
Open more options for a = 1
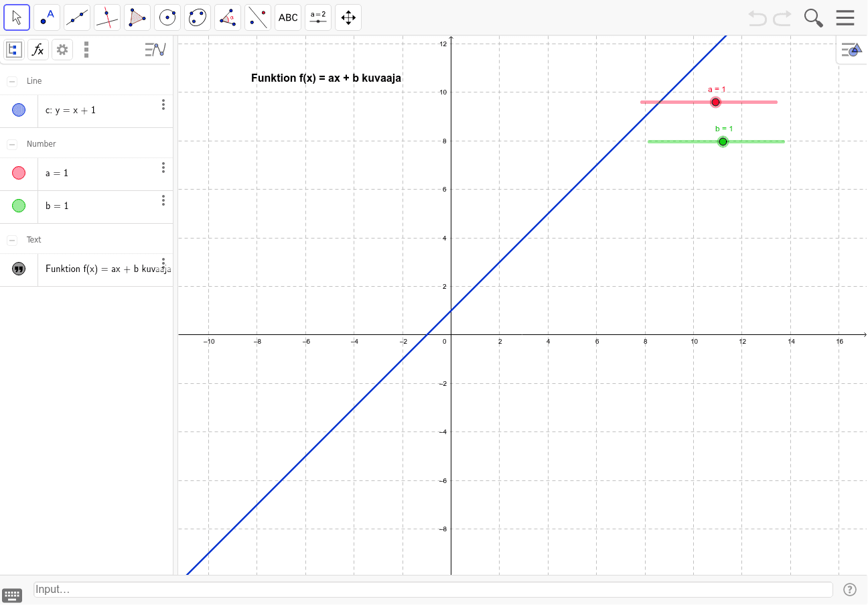pyautogui.click(x=163, y=167)
